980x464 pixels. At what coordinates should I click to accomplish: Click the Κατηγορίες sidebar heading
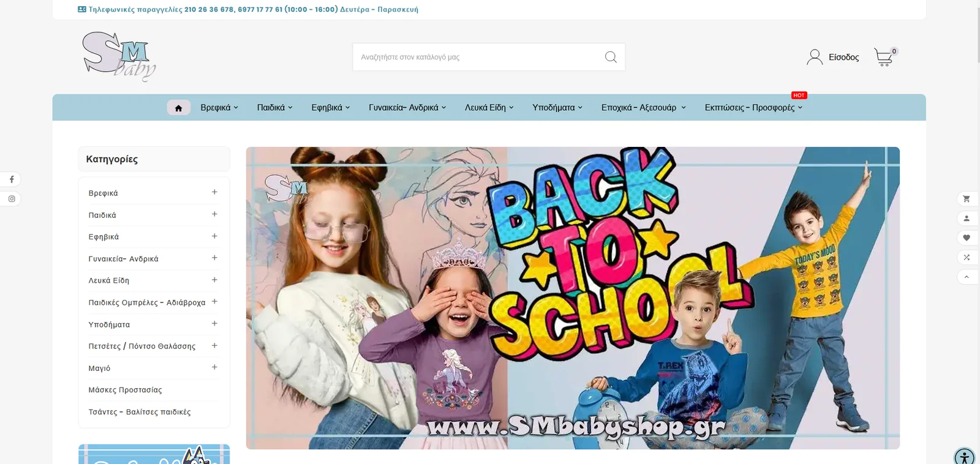[x=112, y=159]
